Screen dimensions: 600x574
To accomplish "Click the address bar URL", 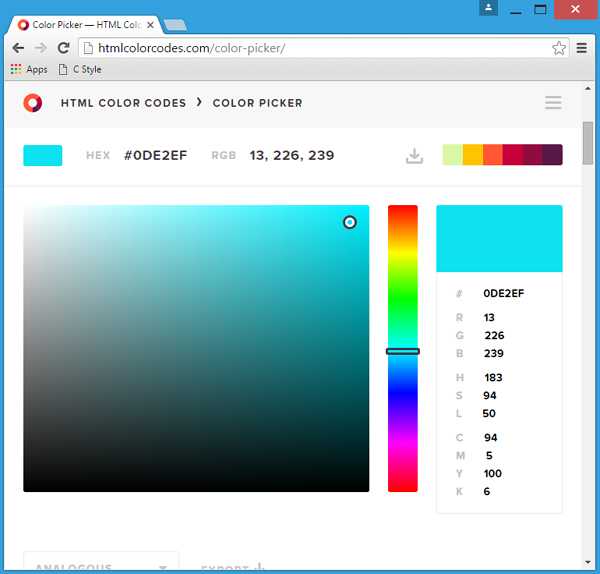I will (x=190, y=48).
